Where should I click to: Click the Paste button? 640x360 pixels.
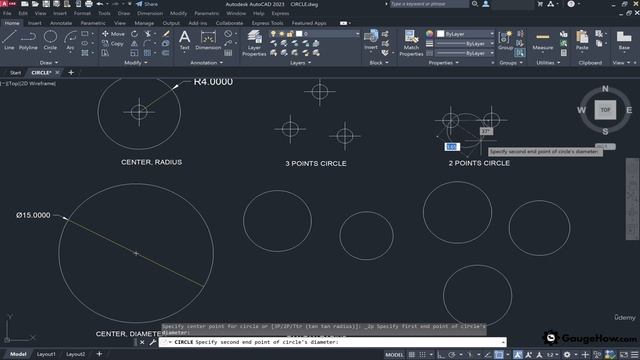point(582,40)
